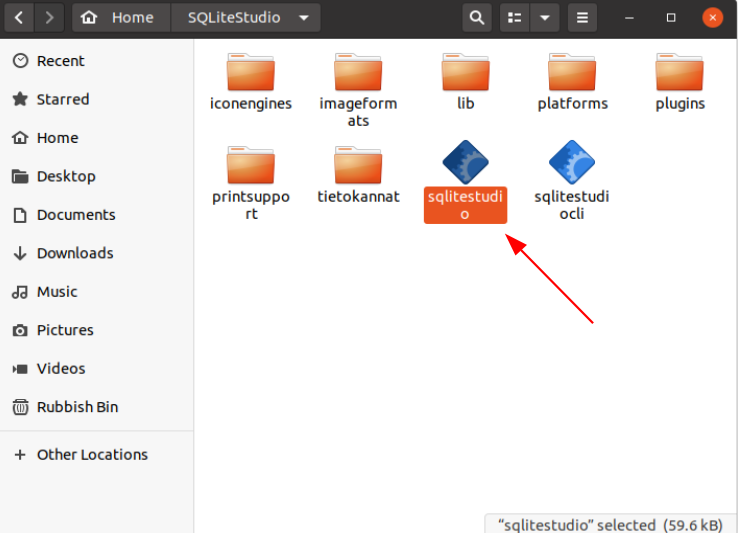Expand the view options dropdown arrow
Screen dimensions: 738x533
pyautogui.click(x=544, y=18)
